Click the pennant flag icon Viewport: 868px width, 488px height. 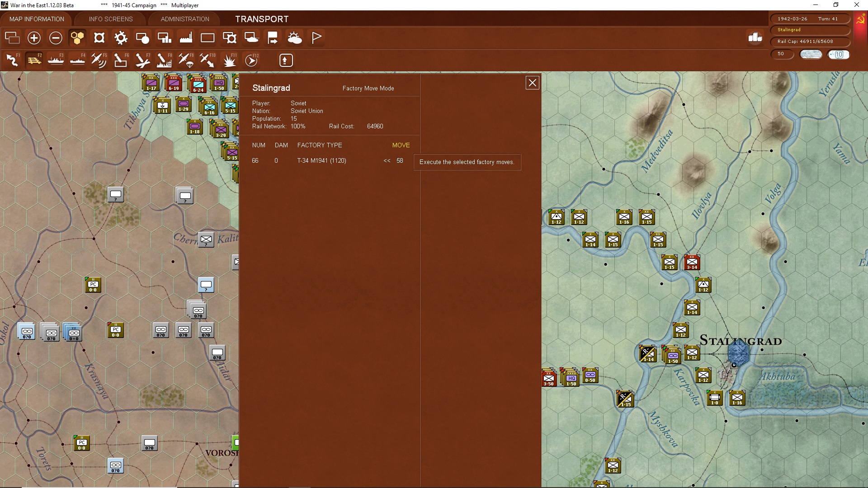click(316, 38)
